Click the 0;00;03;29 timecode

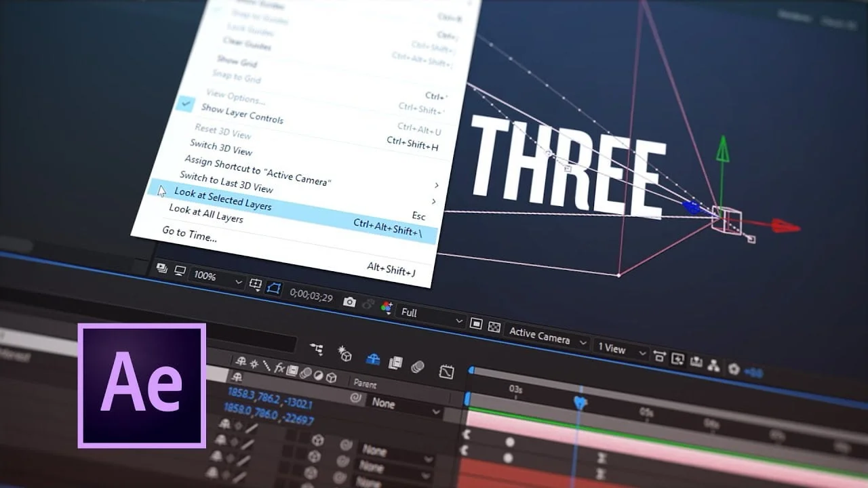pyautogui.click(x=311, y=296)
